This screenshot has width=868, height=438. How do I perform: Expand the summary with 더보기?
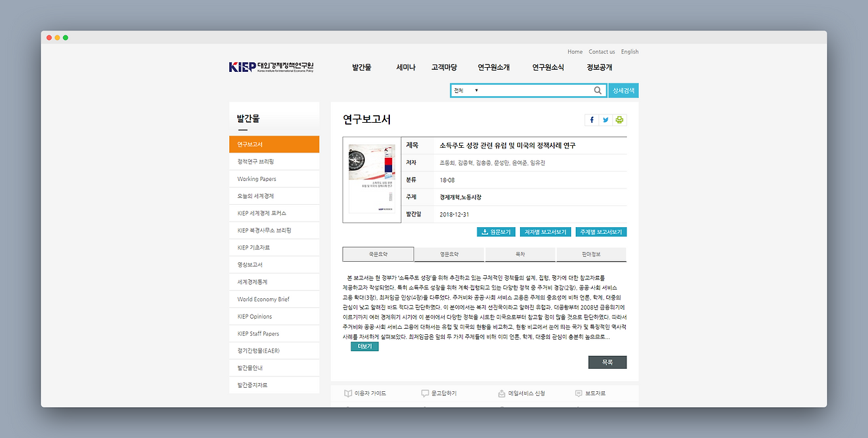coord(365,346)
